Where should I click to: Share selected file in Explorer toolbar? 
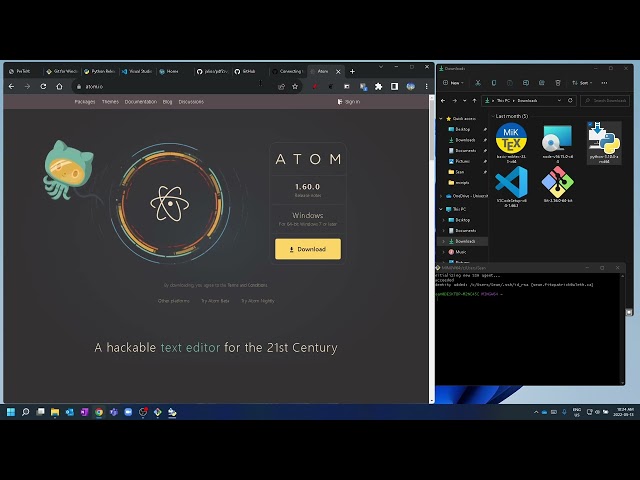[x=542, y=83]
